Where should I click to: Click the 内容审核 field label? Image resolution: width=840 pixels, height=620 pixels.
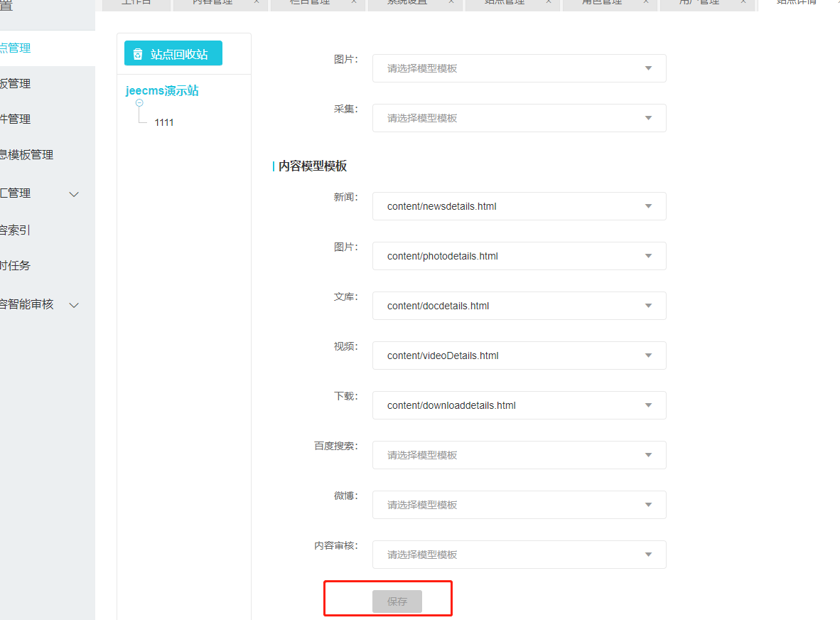[x=336, y=545]
